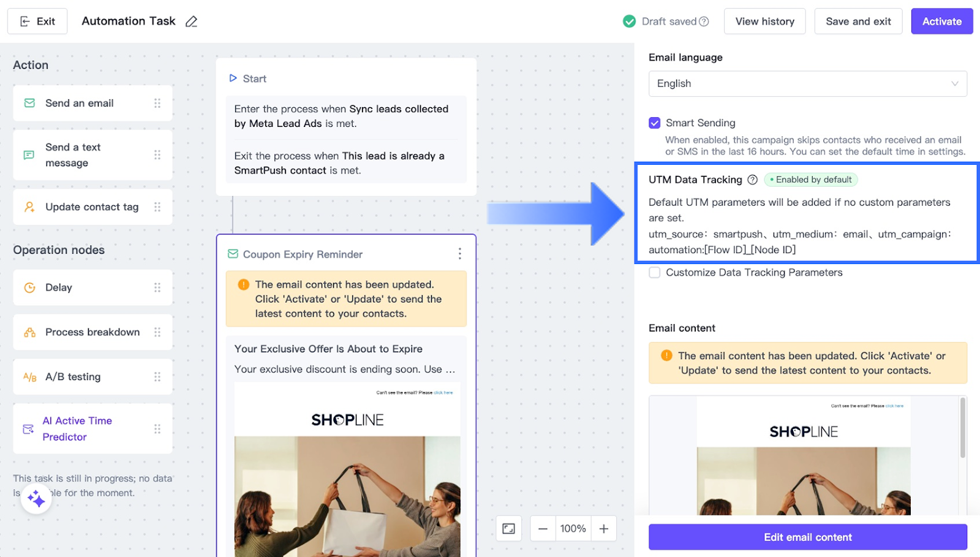Screen dimensions: 980x557
Task: Click the Edit email content button
Action: 807,537
